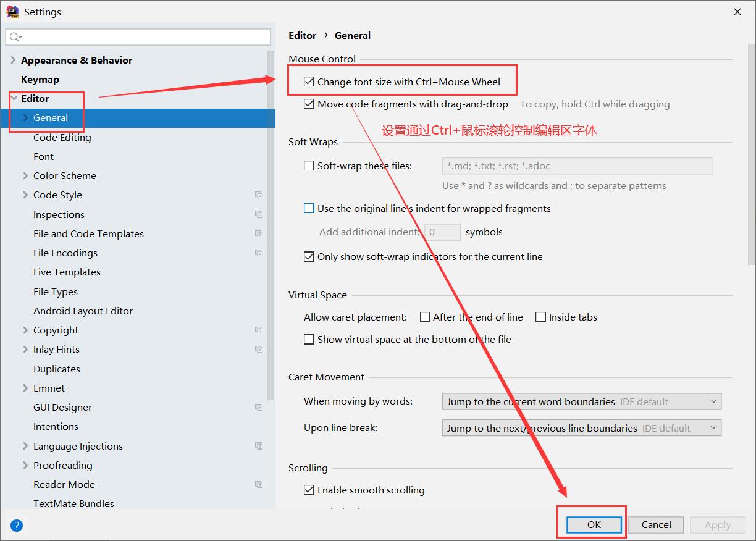756x541 pixels.
Task: Open Intentions settings page
Action: click(x=56, y=426)
